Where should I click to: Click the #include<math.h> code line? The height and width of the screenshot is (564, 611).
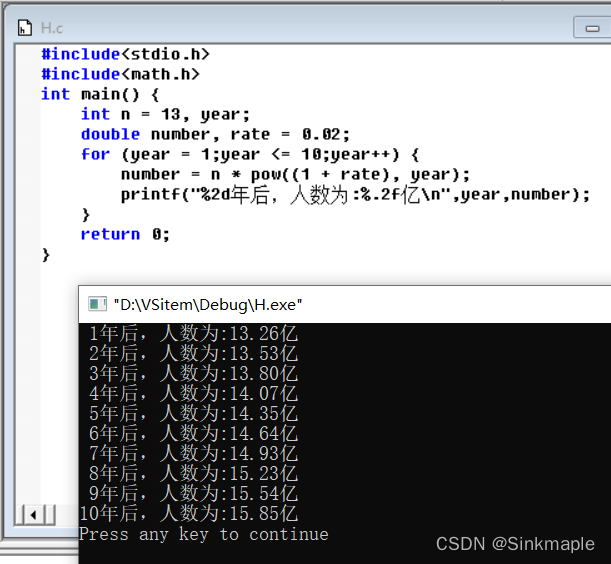(x=120, y=74)
